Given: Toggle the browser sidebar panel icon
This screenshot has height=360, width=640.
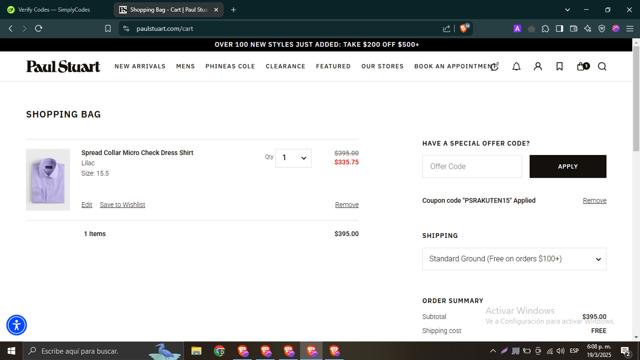Looking at the screenshot, I should (560, 29).
